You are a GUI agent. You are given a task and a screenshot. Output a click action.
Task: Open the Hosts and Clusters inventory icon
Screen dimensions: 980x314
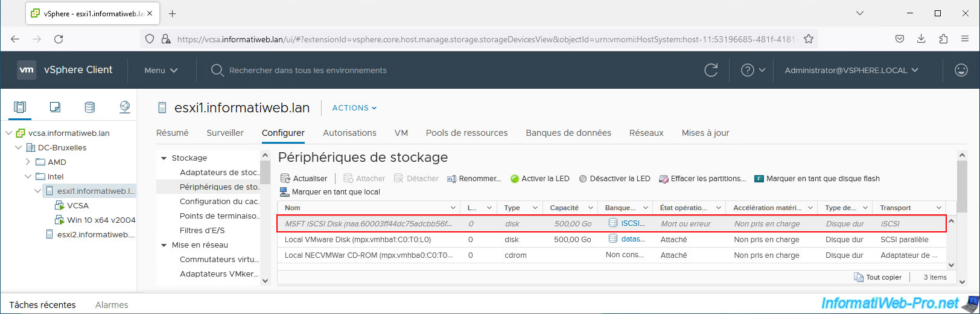[x=20, y=107]
